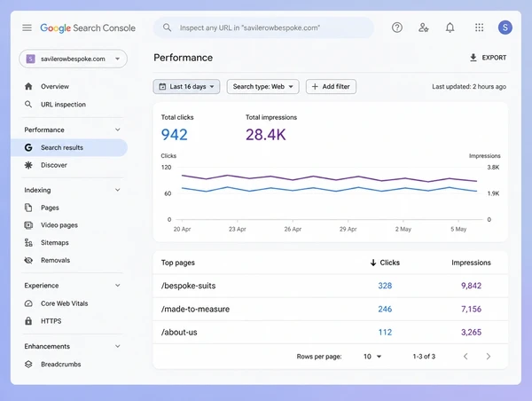Viewport: 532px width, 401px height.
Task: Toggle the Total impressions metric card
Action: click(271, 129)
